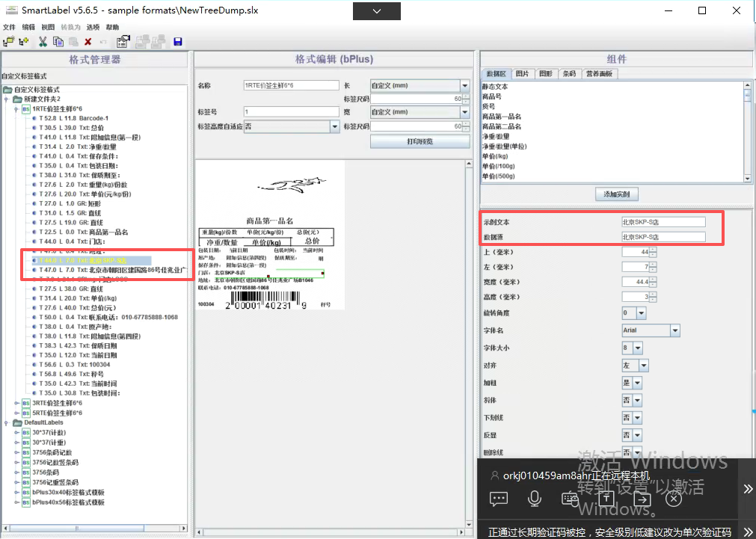Viewport: 756px width, 539px height.
Task: Open the 字体名 Arial dropdown
Action: click(675, 330)
